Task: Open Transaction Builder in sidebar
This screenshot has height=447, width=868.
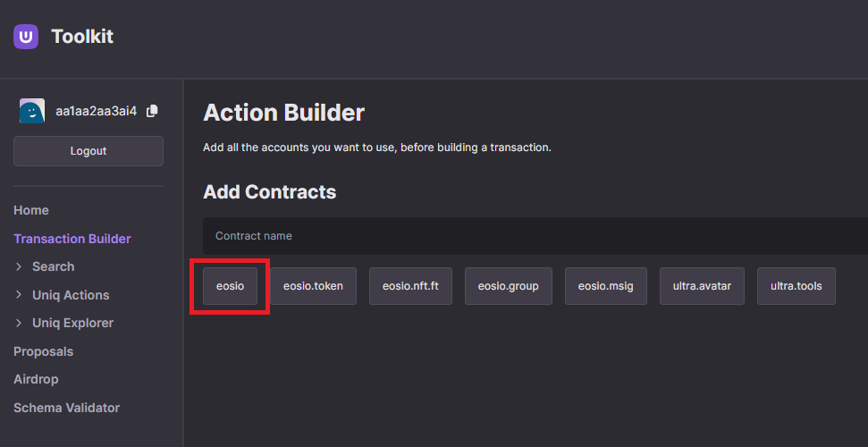Action: [72, 239]
